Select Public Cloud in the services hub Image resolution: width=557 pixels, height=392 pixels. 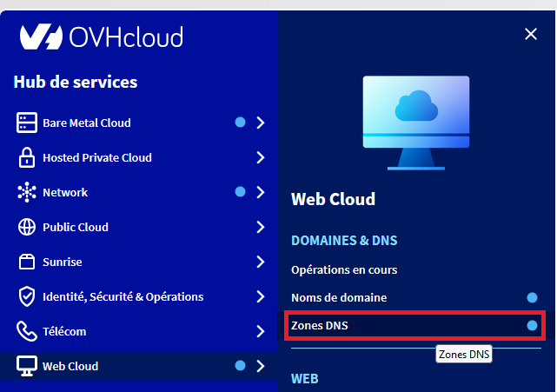tap(138, 227)
